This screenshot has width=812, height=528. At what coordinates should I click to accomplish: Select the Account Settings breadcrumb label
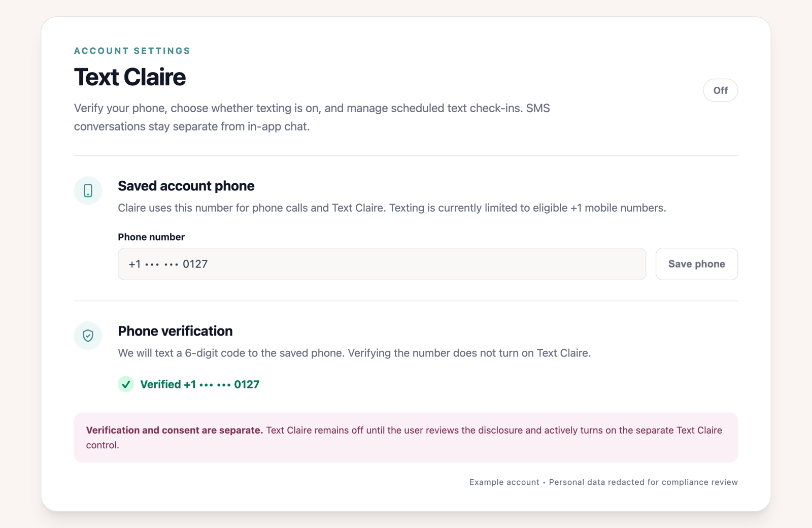click(132, 51)
